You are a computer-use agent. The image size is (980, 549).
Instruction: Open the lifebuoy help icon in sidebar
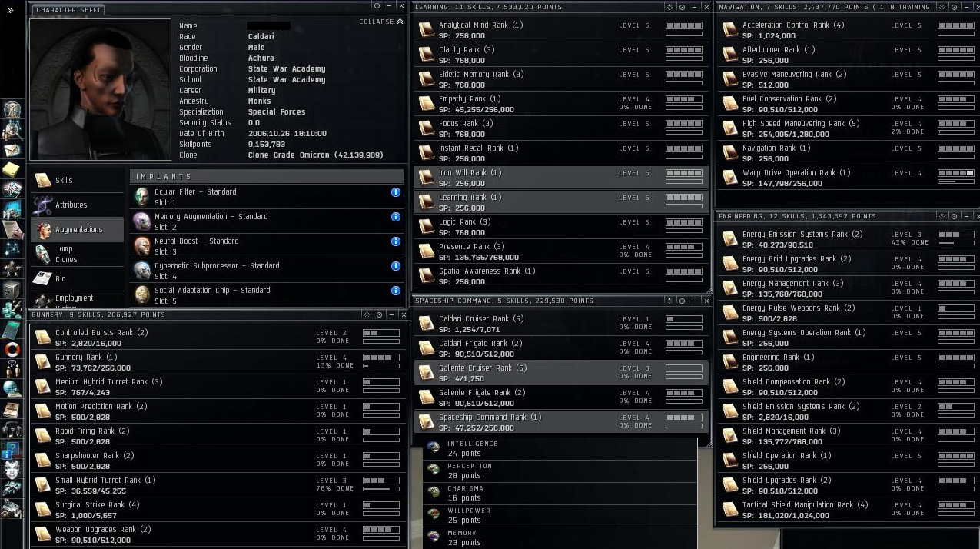click(12, 348)
